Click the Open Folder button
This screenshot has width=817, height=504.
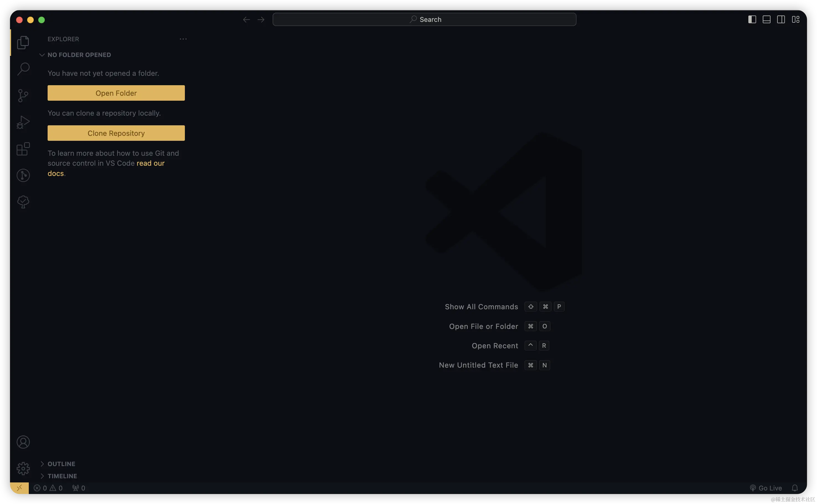click(116, 93)
